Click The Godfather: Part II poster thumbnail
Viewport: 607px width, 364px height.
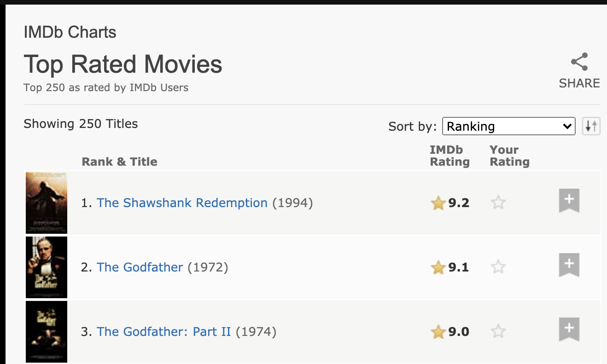(47, 331)
